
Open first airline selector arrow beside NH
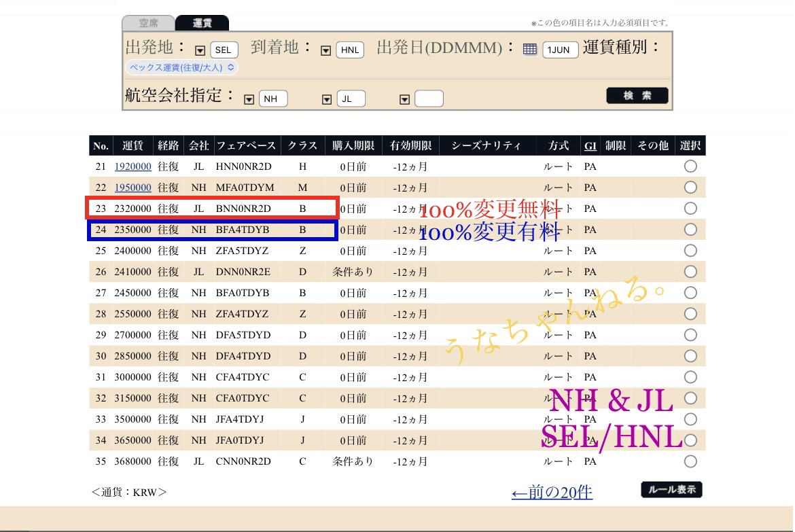pyautogui.click(x=249, y=99)
